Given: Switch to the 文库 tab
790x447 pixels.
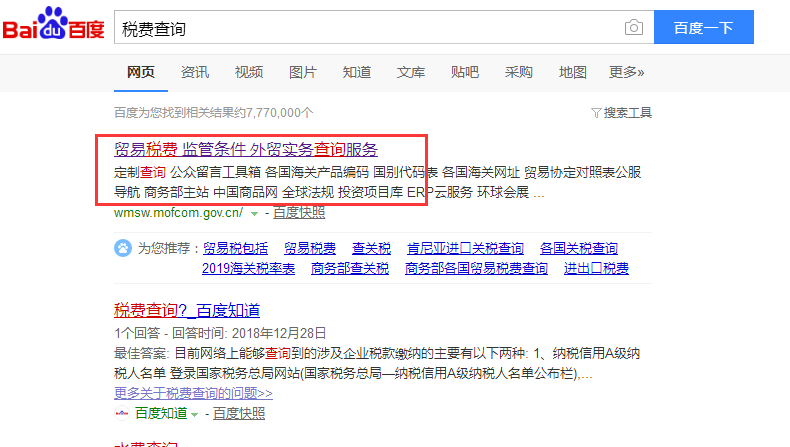Looking at the screenshot, I should (411, 72).
